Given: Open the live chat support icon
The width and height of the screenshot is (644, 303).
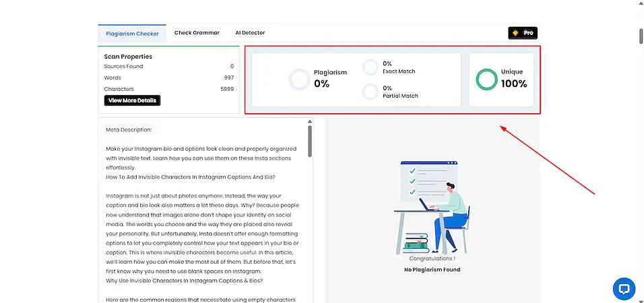Looking at the screenshot, I should click(x=624, y=289).
